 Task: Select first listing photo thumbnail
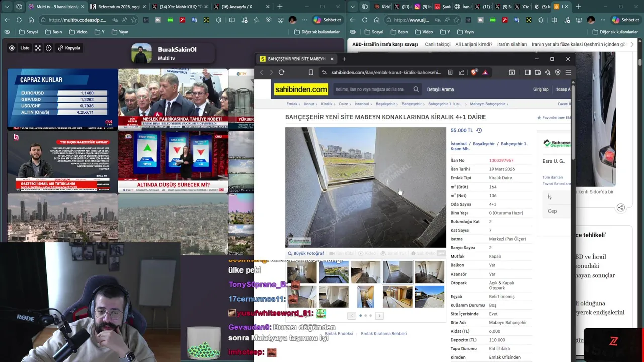click(302, 272)
